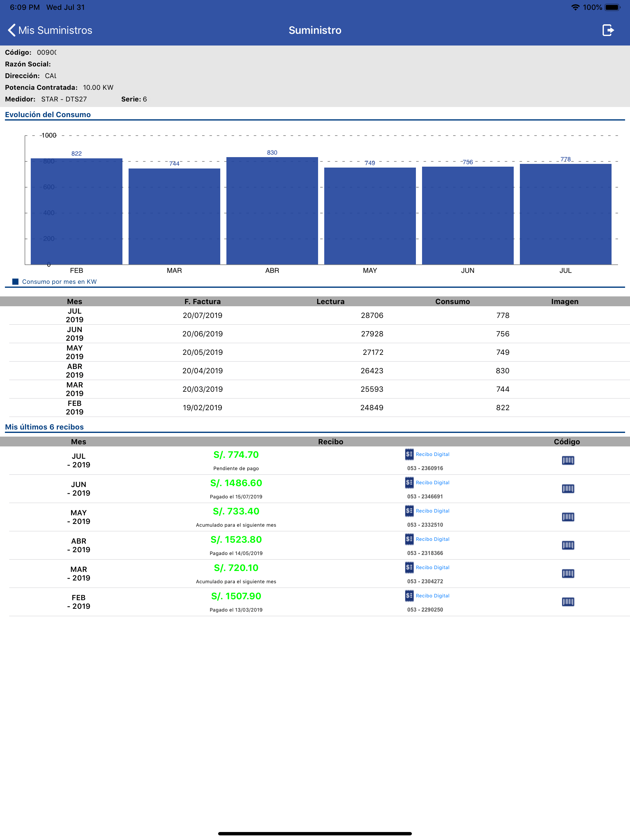Click the Lectura column header
This screenshot has width=630, height=840.
click(x=331, y=302)
